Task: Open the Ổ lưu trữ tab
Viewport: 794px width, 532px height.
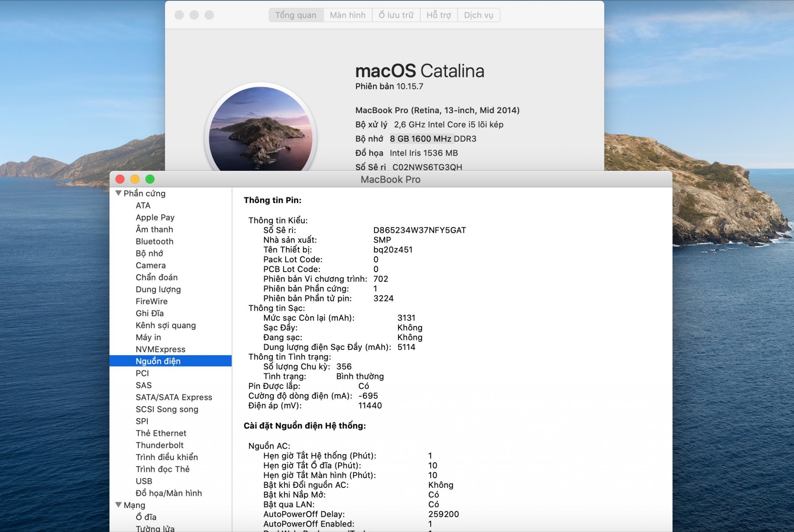Action: coord(396,15)
